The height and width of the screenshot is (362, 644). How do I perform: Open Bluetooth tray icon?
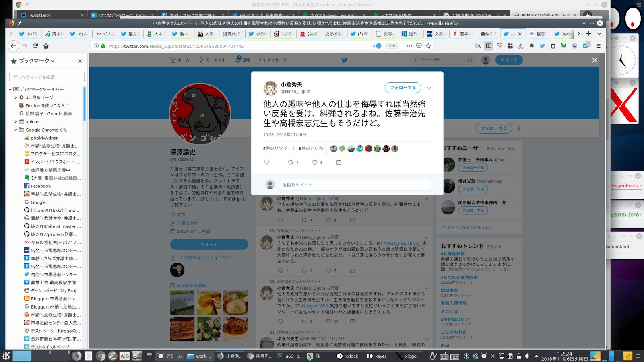pos(493,356)
